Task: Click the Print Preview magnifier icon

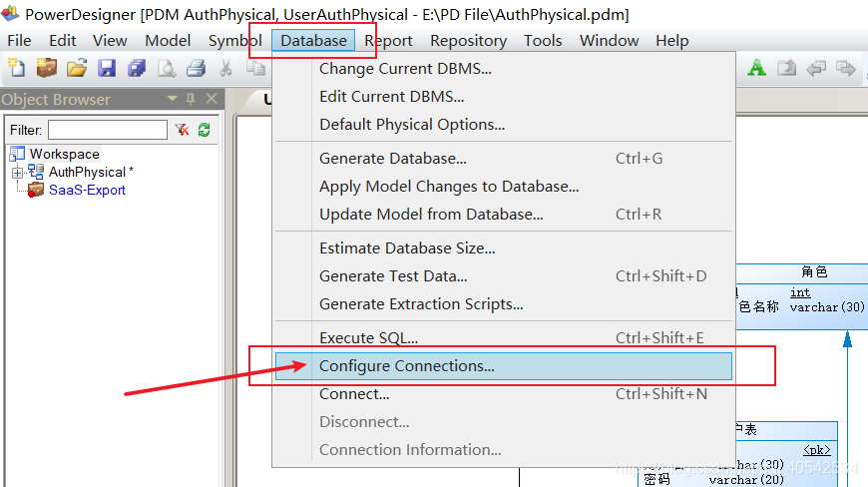Action: pyautogui.click(x=167, y=68)
